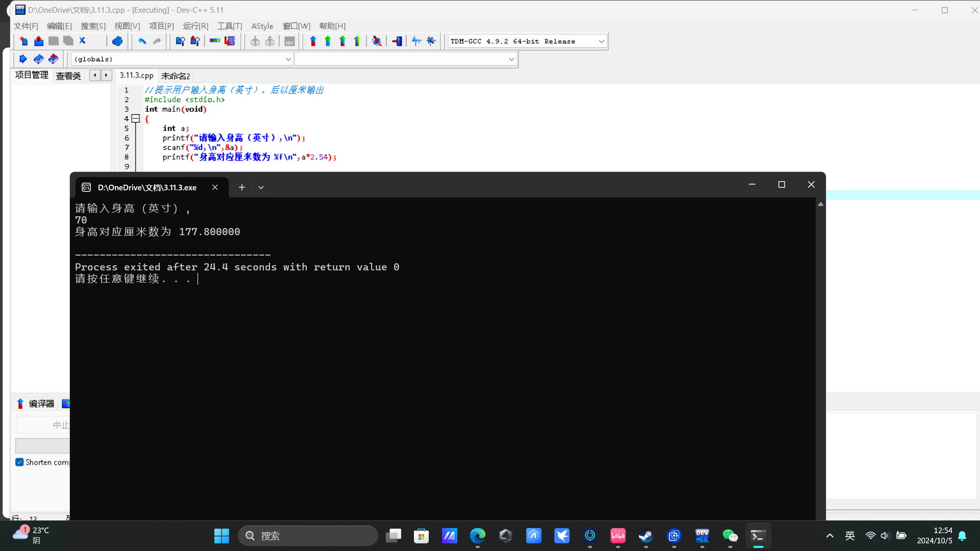Screen dimensions: 980x551
Task: Click the Close file blue X icon
Action: tap(83, 41)
